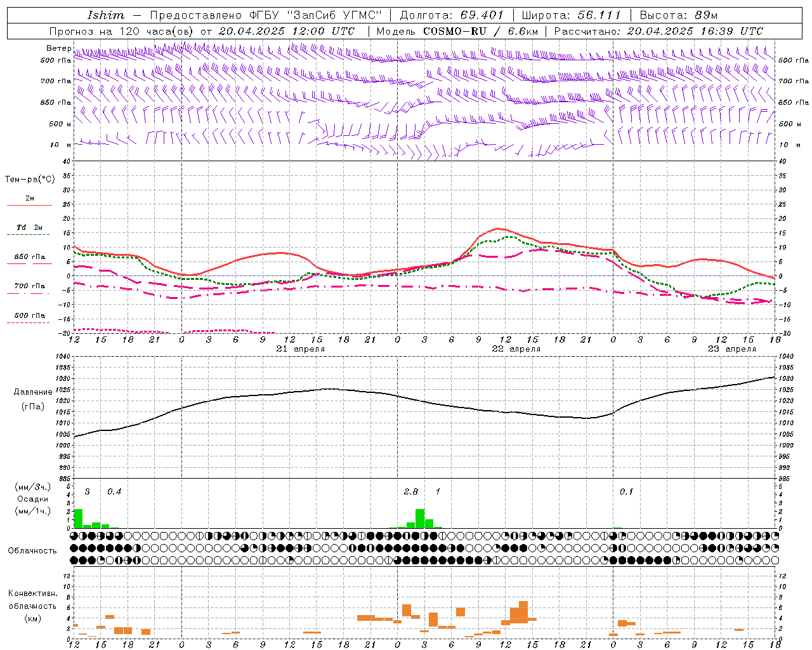Screen dimensions: 812x650
Task: Click the "21 апреля" date label
Action: (x=301, y=349)
